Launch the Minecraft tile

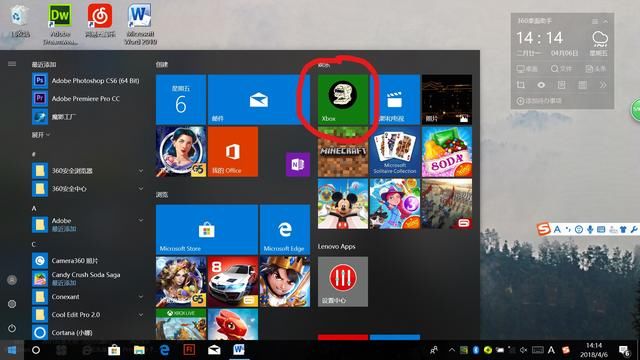tap(343, 151)
